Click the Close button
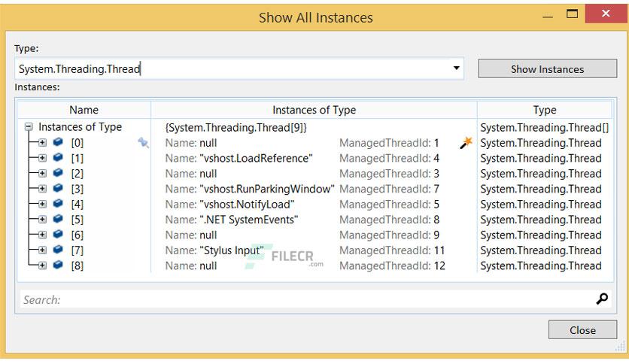 [x=582, y=330]
